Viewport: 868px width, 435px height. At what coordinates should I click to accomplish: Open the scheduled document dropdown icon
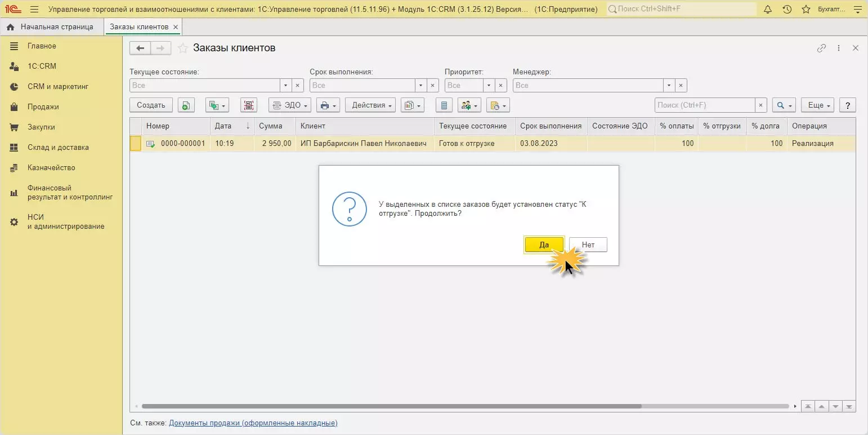(498, 105)
